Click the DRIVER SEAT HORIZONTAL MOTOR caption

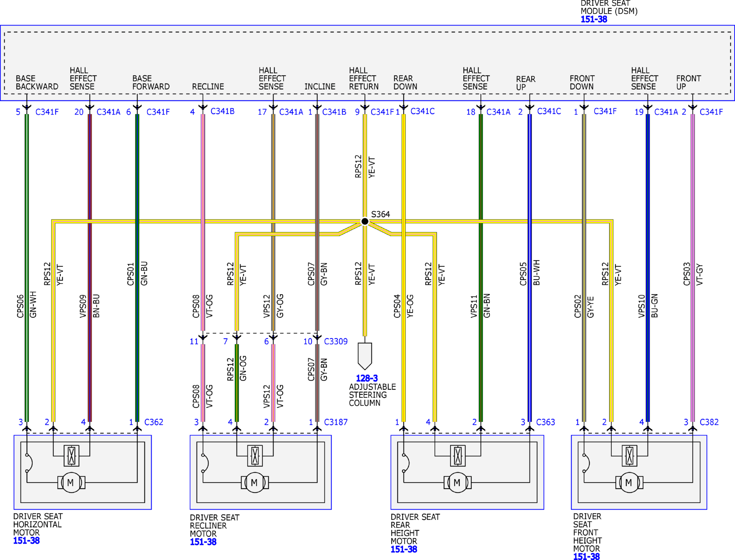(x=38, y=524)
